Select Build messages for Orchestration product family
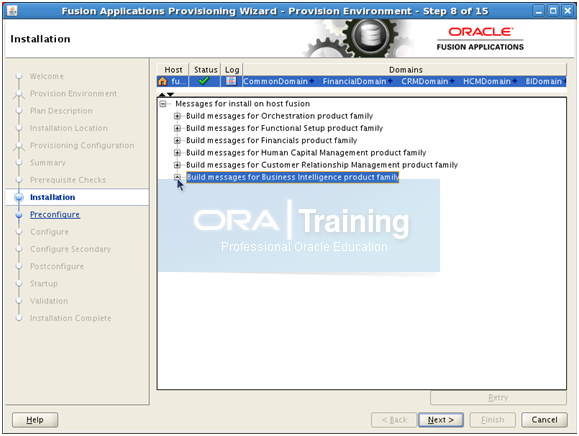Screen dimensions: 579x436 (279, 116)
